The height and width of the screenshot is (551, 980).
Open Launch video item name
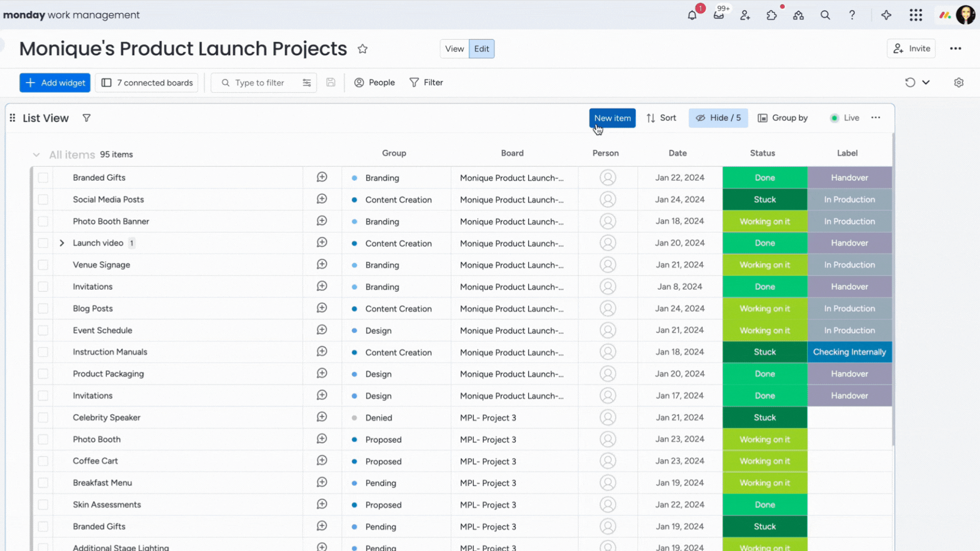[98, 243]
